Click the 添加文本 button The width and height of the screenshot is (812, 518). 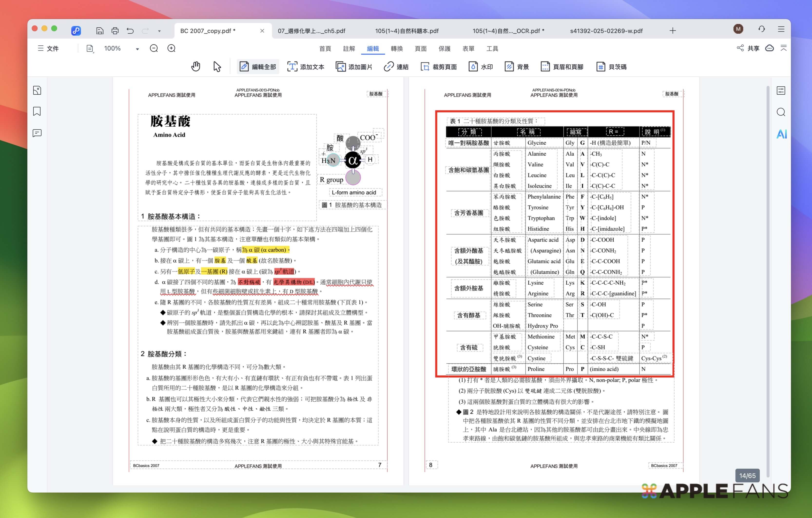(x=306, y=67)
